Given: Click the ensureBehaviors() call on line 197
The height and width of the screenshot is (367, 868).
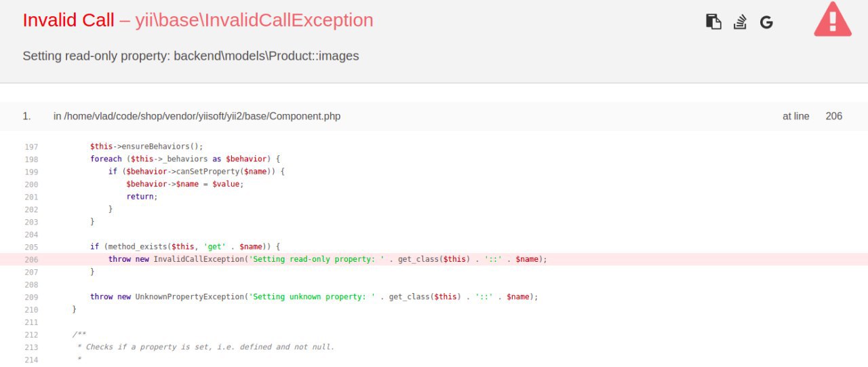Looking at the screenshot, I should 146,147.
